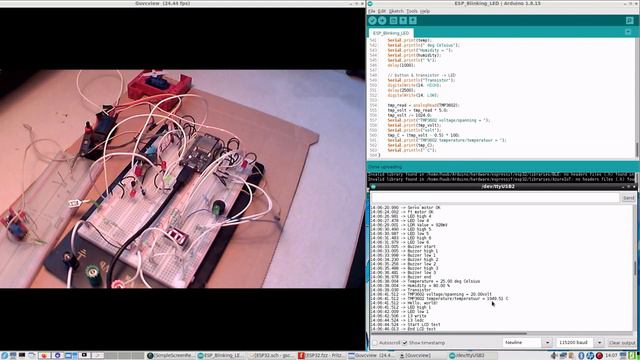Click the serial monitor message input field
This screenshot has width=640, height=360.
click(495, 198)
